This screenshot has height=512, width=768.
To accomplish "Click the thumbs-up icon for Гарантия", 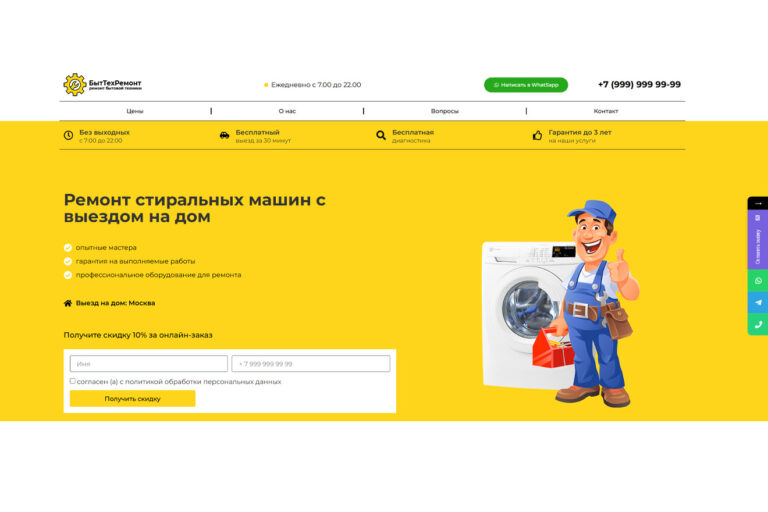I will coord(537,135).
